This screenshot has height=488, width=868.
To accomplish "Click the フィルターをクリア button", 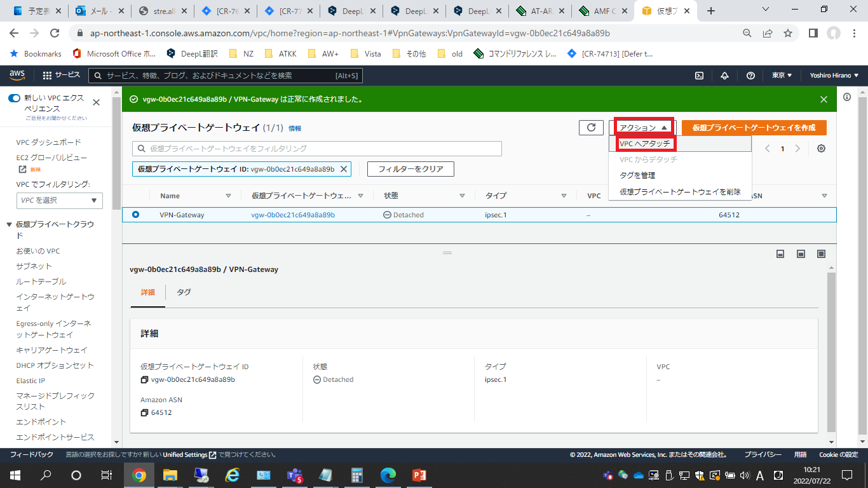I will tap(410, 169).
